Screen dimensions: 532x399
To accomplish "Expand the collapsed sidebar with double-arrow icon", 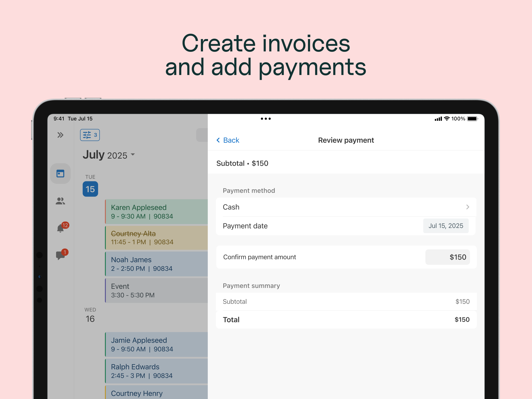I will (60, 135).
